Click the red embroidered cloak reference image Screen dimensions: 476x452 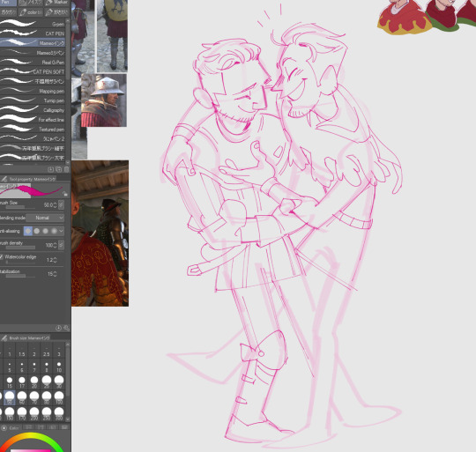point(100,233)
